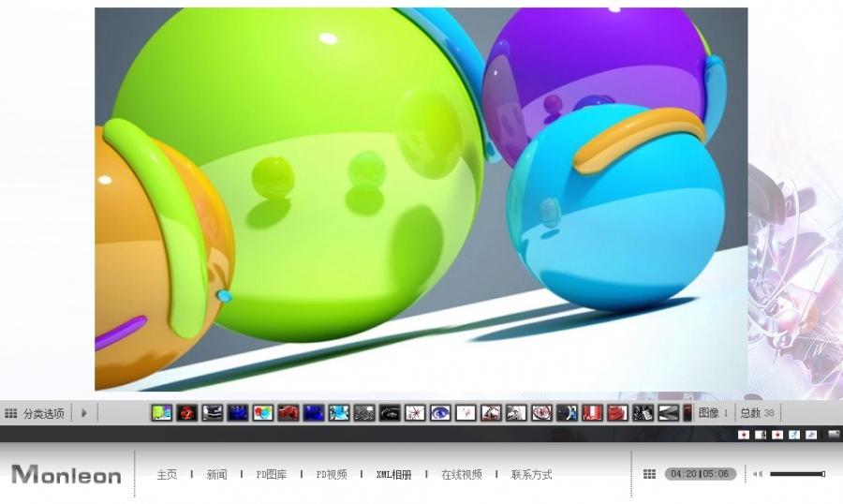Expand the arrow next to 分类选项
The image size is (843, 504).
click(84, 413)
